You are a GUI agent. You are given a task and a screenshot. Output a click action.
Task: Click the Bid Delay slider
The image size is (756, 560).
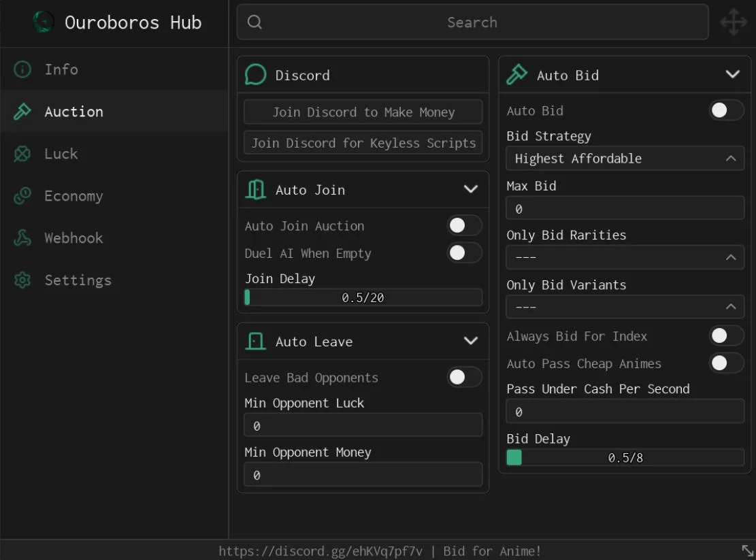tap(625, 457)
